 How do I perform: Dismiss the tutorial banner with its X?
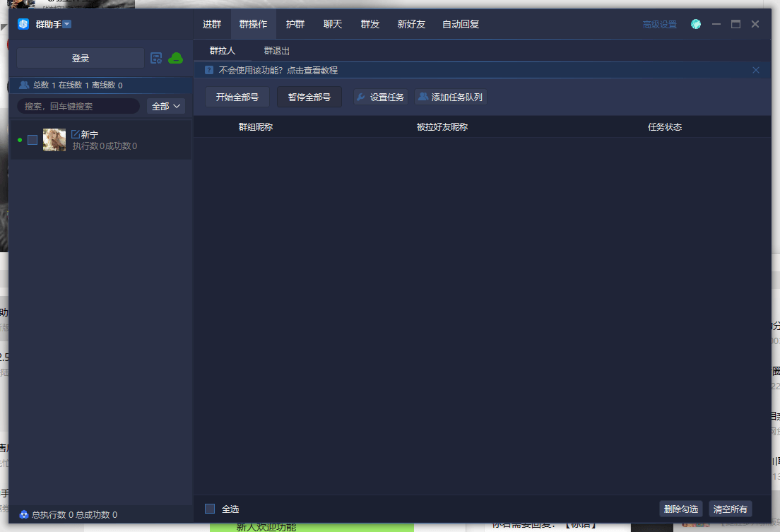[756, 70]
